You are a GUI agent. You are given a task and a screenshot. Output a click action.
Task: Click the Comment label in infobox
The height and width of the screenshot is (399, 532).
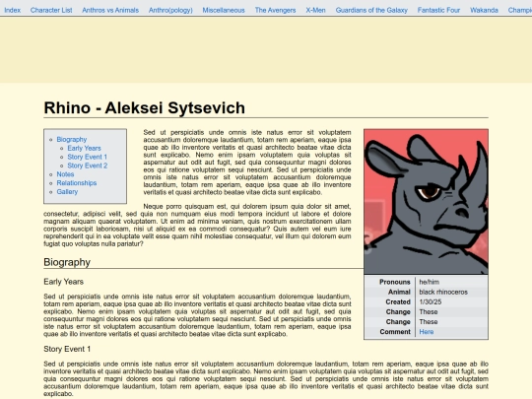[x=395, y=332]
